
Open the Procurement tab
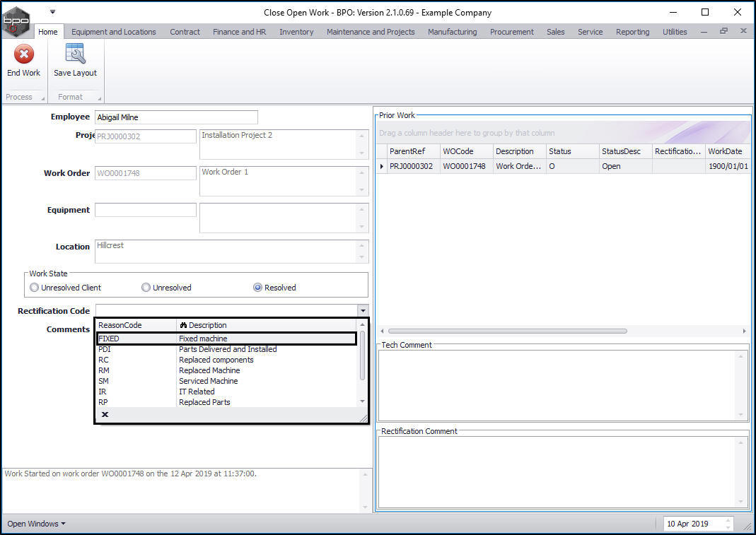[x=512, y=32]
